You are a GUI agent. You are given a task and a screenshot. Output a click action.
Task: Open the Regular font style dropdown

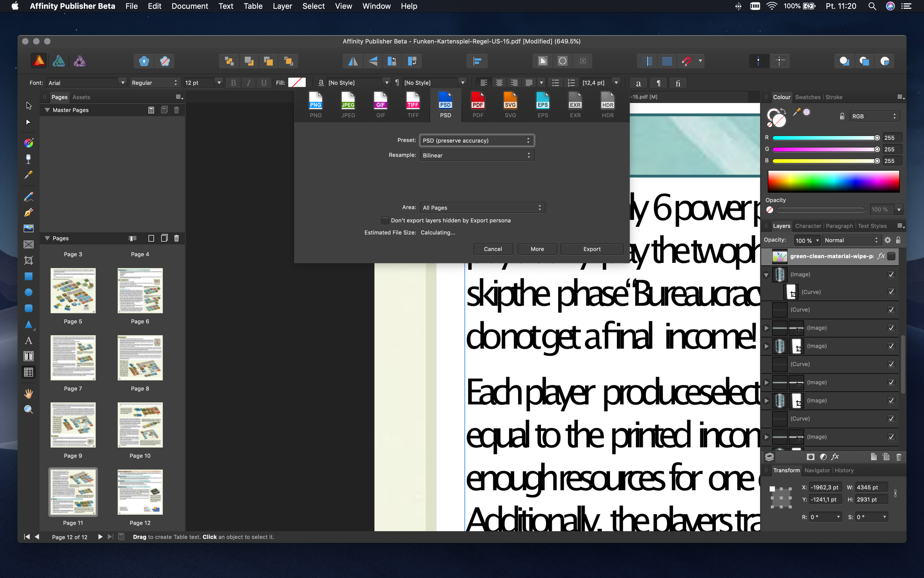pyautogui.click(x=155, y=83)
